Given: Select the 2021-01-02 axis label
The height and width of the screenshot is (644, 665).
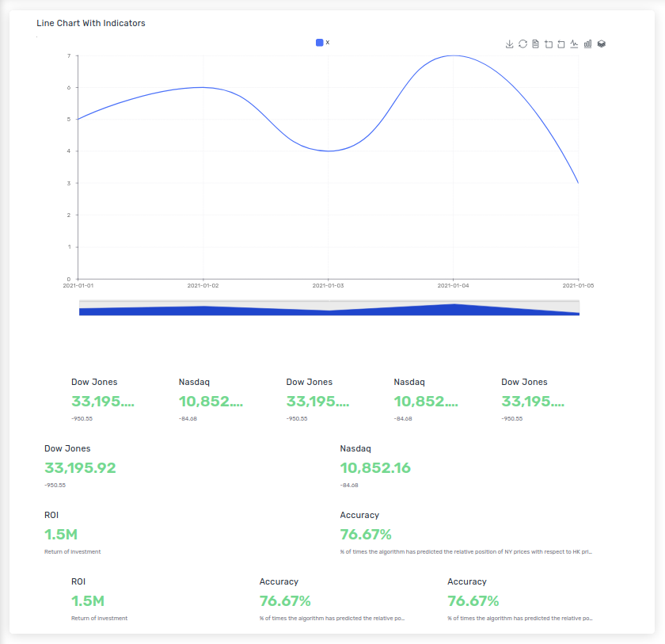Looking at the screenshot, I should 203,285.
